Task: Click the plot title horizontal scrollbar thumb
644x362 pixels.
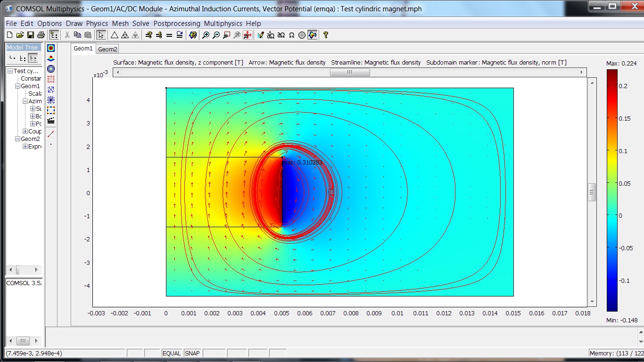Action: [349, 72]
